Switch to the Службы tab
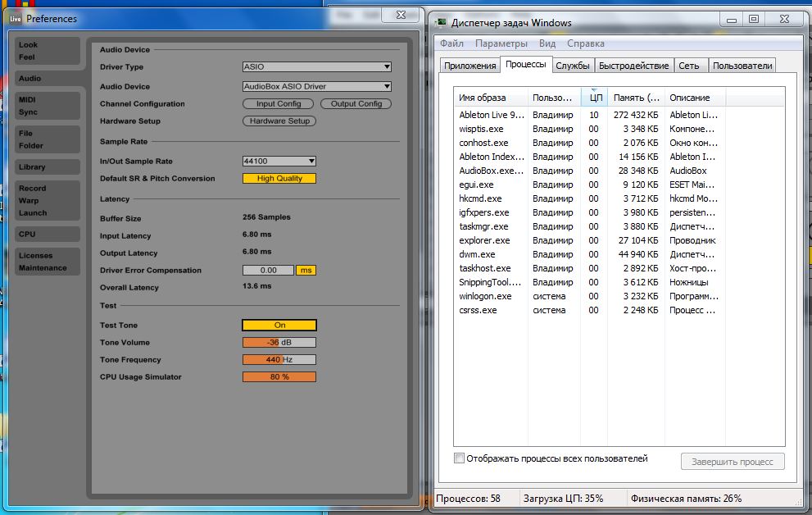812x515 pixels. [x=572, y=66]
